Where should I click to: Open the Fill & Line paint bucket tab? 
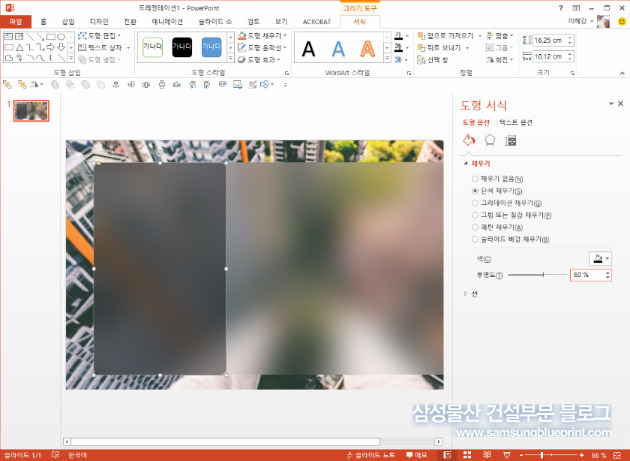(x=468, y=140)
